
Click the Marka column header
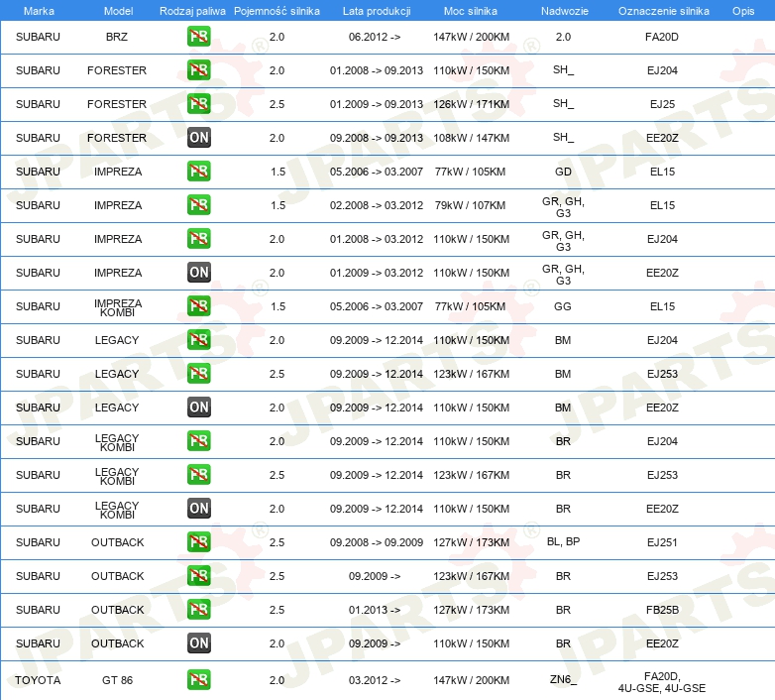coord(39,11)
